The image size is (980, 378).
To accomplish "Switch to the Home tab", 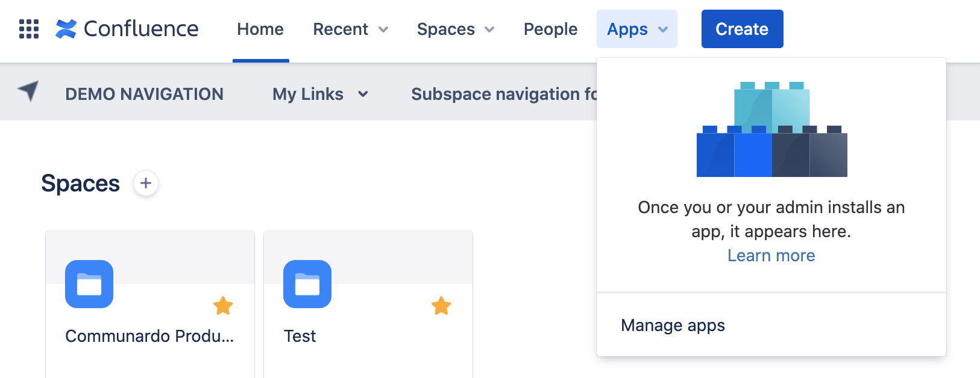I will [x=260, y=28].
